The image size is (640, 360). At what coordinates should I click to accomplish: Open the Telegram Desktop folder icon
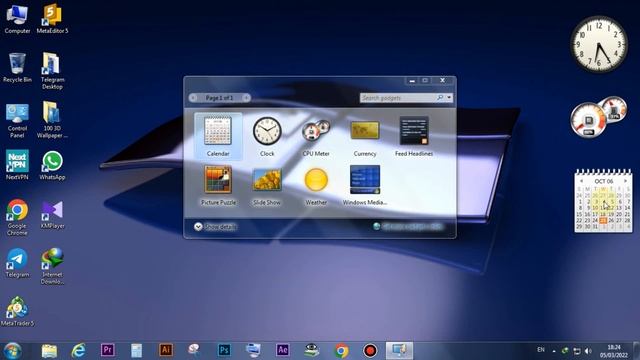(x=52, y=71)
